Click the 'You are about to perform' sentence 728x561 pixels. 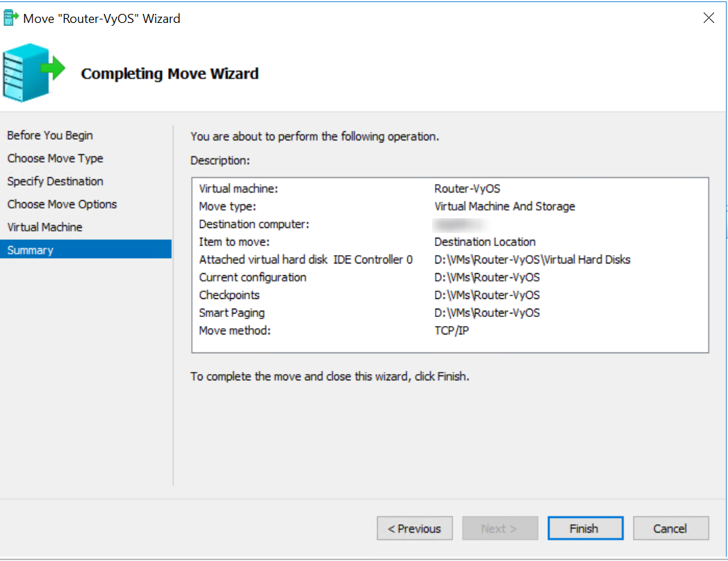314,137
